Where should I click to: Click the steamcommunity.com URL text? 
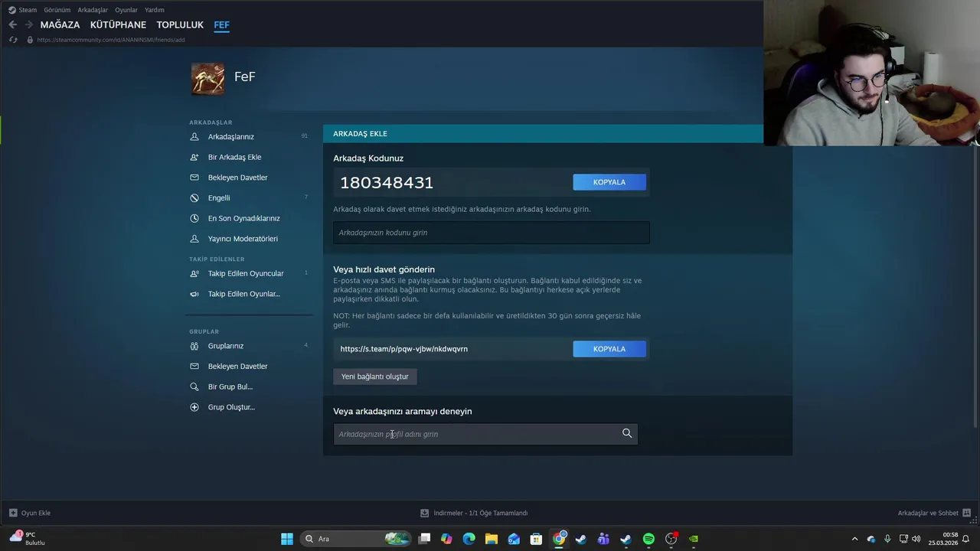111,40
